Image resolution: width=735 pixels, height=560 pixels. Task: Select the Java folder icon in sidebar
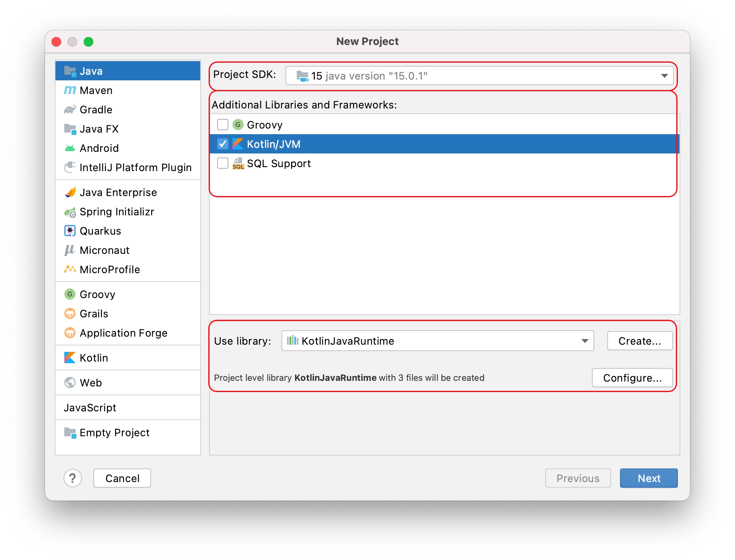point(70,71)
